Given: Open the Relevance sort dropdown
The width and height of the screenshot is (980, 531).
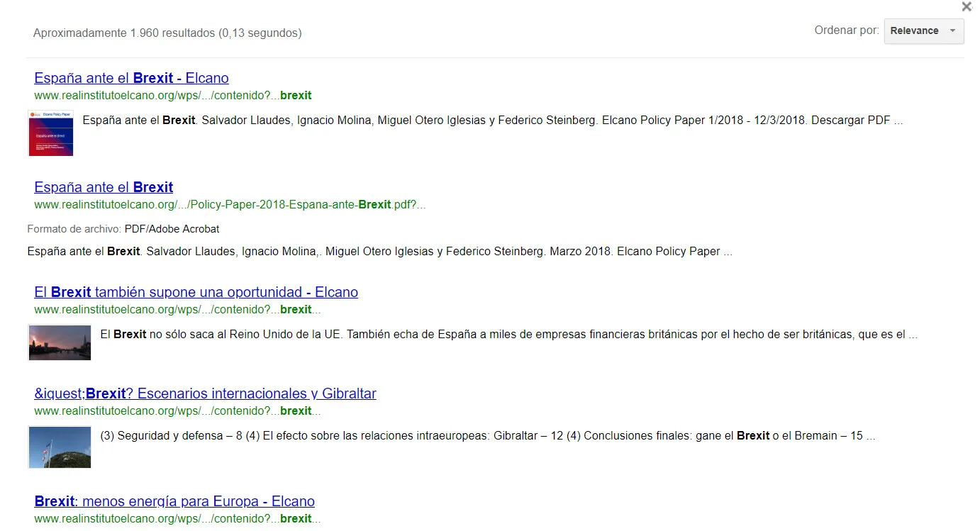Looking at the screenshot, I should click(923, 30).
